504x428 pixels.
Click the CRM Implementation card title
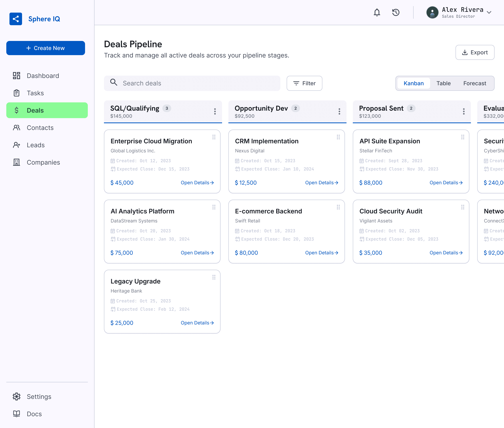(x=267, y=141)
